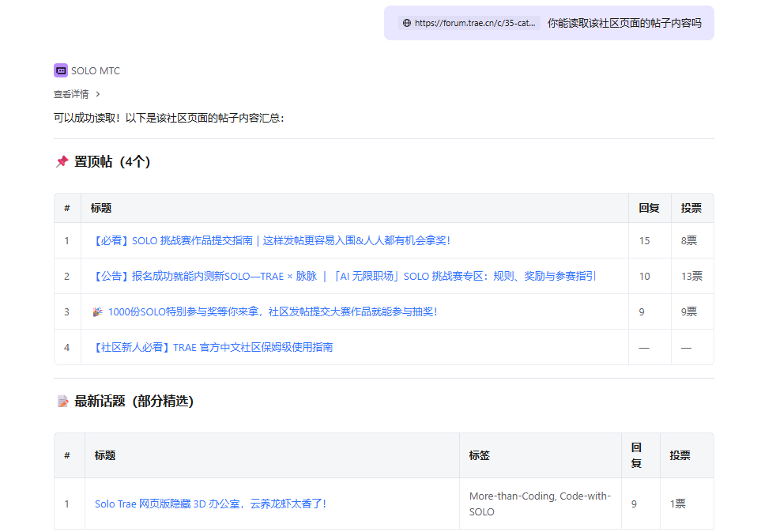Click the 回复 header in the pinned posts table
Image resolution: width=761 pixels, height=532 pixels.
(x=649, y=209)
